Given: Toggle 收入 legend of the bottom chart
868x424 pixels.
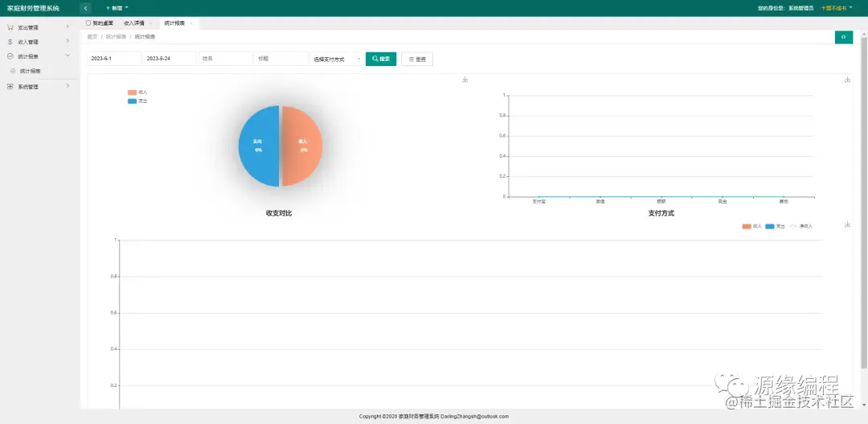Looking at the screenshot, I should [x=751, y=226].
